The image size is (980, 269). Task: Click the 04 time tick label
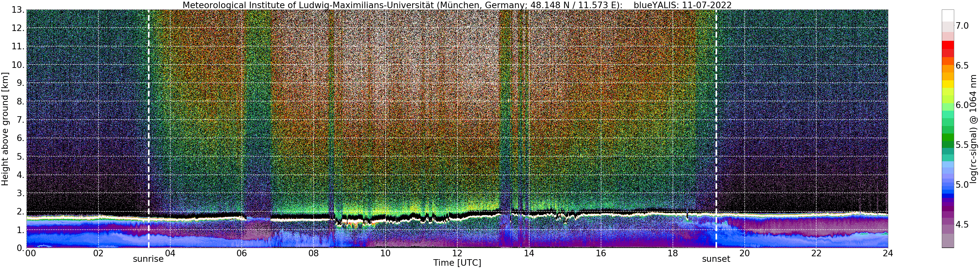pos(170,253)
